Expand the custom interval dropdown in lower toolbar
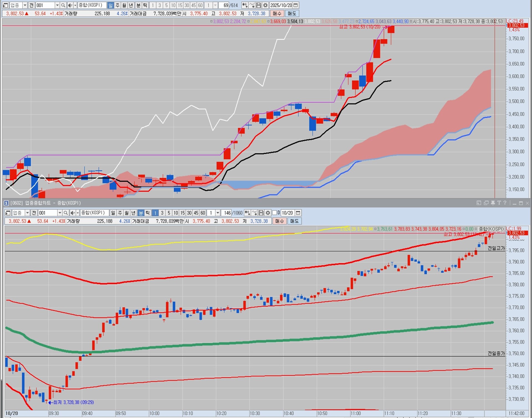This screenshot has width=532, height=418. pos(218,213)
